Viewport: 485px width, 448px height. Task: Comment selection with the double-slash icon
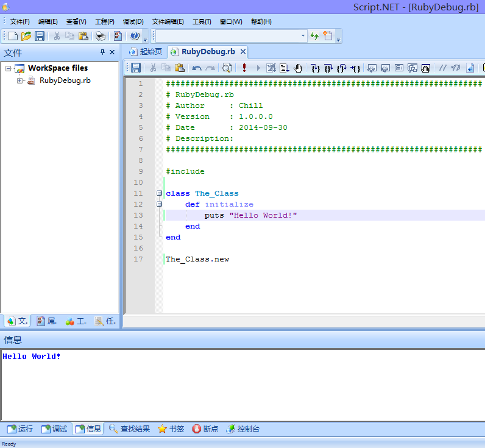coord(443,68)
